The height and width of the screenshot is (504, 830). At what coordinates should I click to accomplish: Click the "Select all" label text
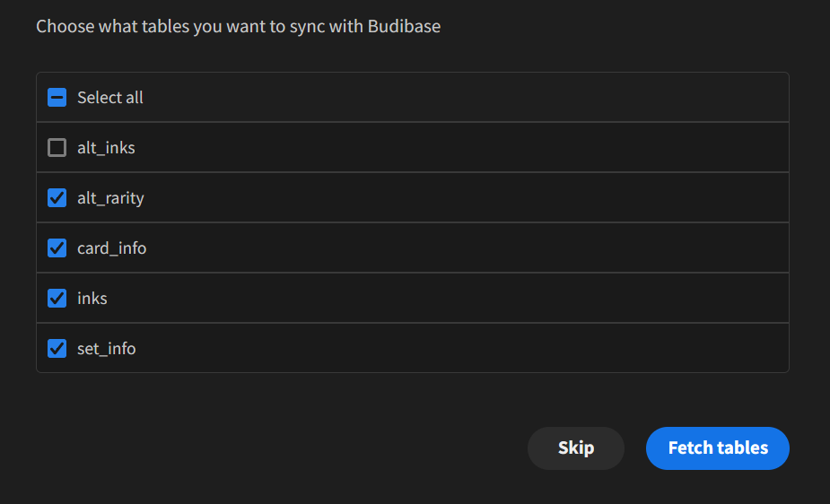(x=109, y=98)
